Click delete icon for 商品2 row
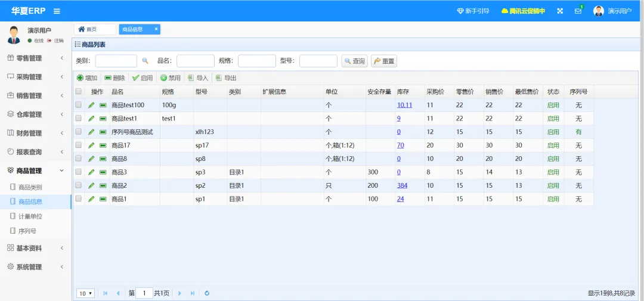The image size is (644, 301). pyautogui.click(x=103, y=185)
